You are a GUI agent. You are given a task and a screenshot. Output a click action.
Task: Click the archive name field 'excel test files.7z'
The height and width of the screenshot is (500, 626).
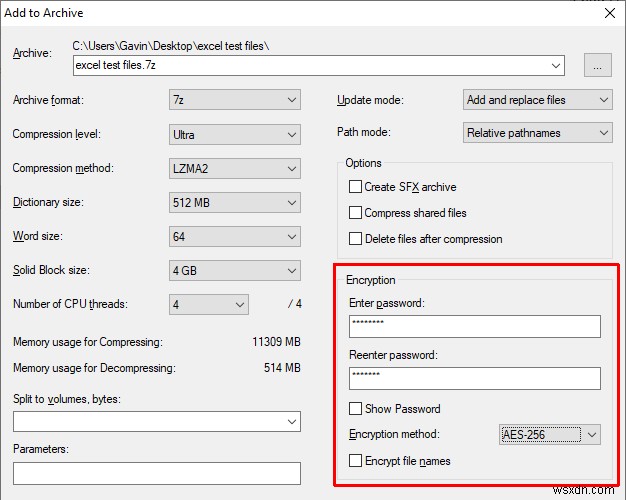pos(319,65)
